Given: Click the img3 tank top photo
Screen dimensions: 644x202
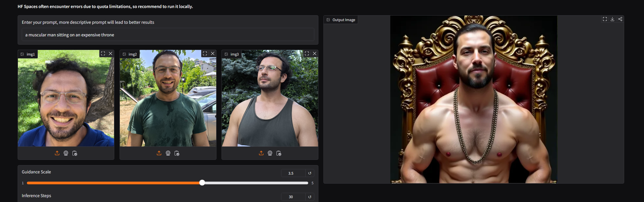Looking at the screenshot, I should coord(270,98).
